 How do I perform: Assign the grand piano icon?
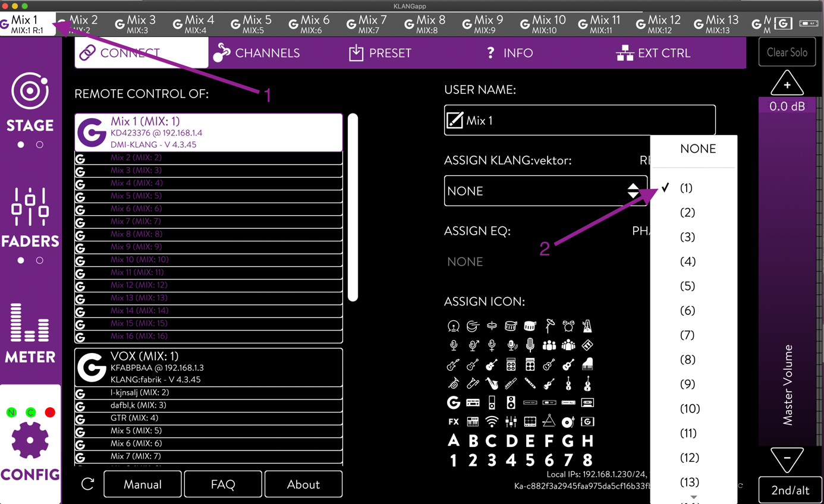click(587, 364)
